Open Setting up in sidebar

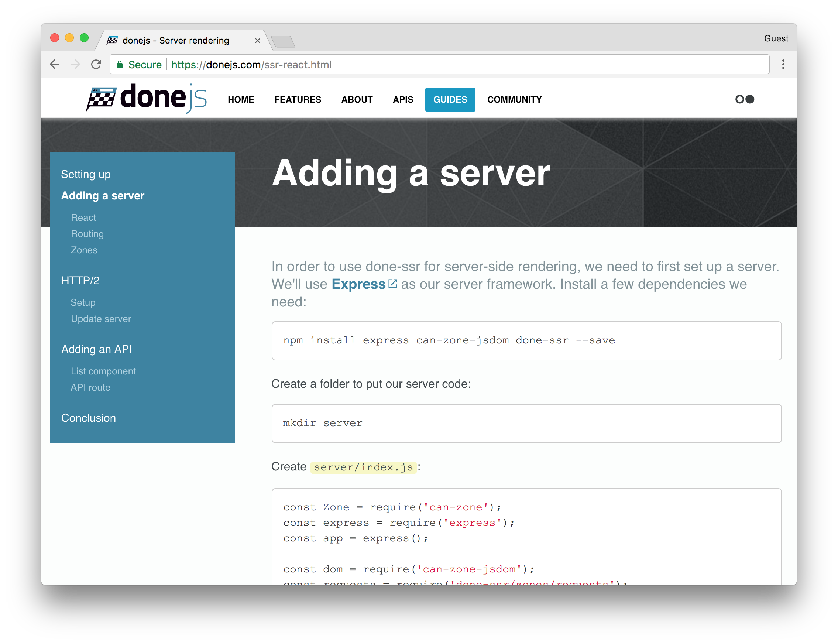86,174
